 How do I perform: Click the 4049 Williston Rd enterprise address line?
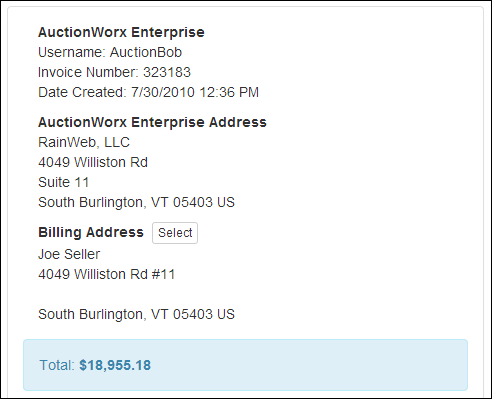tap(93, 162)
